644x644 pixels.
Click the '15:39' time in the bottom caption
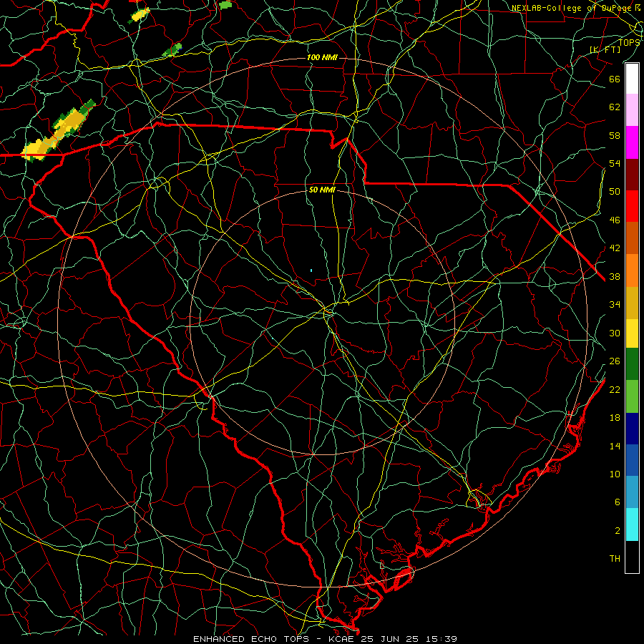pyautogui.click(x=441, y=639)
